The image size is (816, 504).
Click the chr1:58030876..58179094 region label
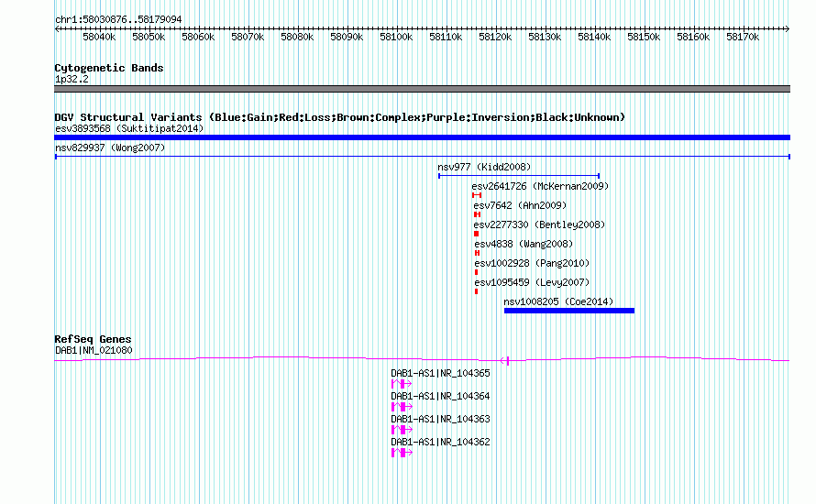coord(118,19)
